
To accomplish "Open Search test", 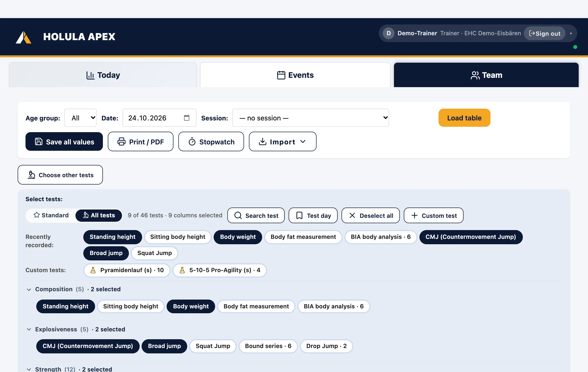I will (256, 215).
